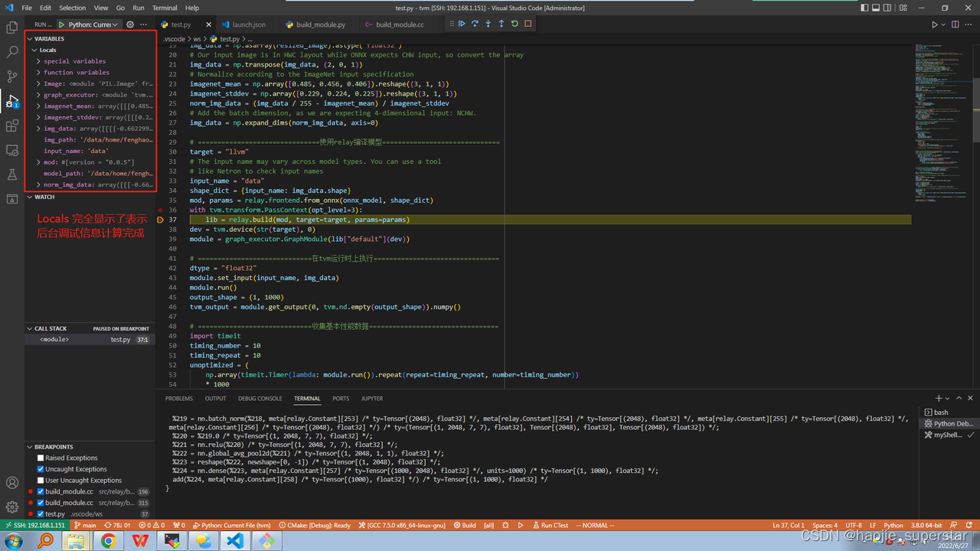The height and width of the screenshot is (551, 980).
Task: Disable the test.py line 37 breakpoint
Action: [x=41, y=514]
